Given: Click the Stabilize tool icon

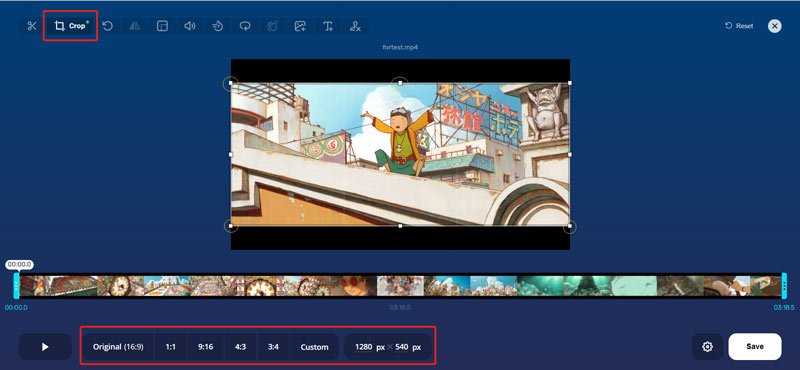Looking at the screenshot, I should pos(272,26).
